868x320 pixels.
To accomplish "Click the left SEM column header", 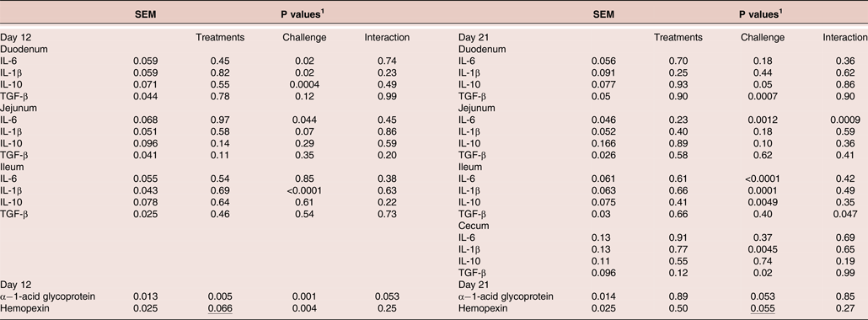I will (146, 15).
